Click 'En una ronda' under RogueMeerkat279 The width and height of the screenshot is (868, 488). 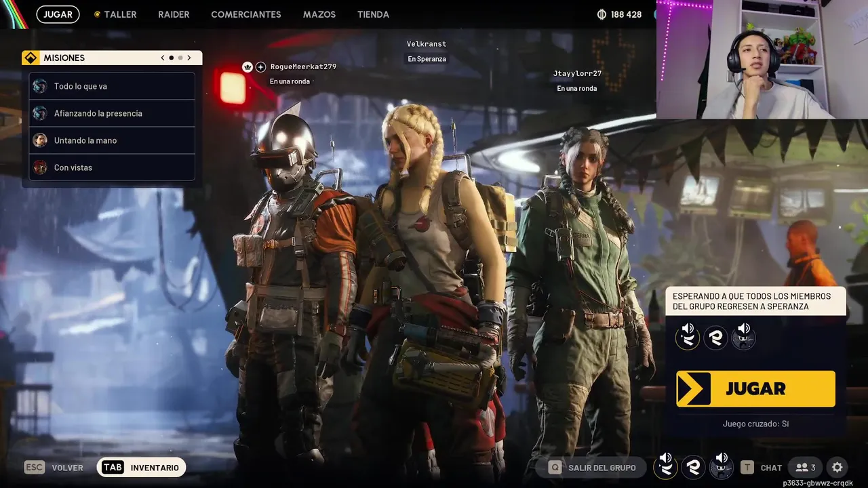[290, 81]
